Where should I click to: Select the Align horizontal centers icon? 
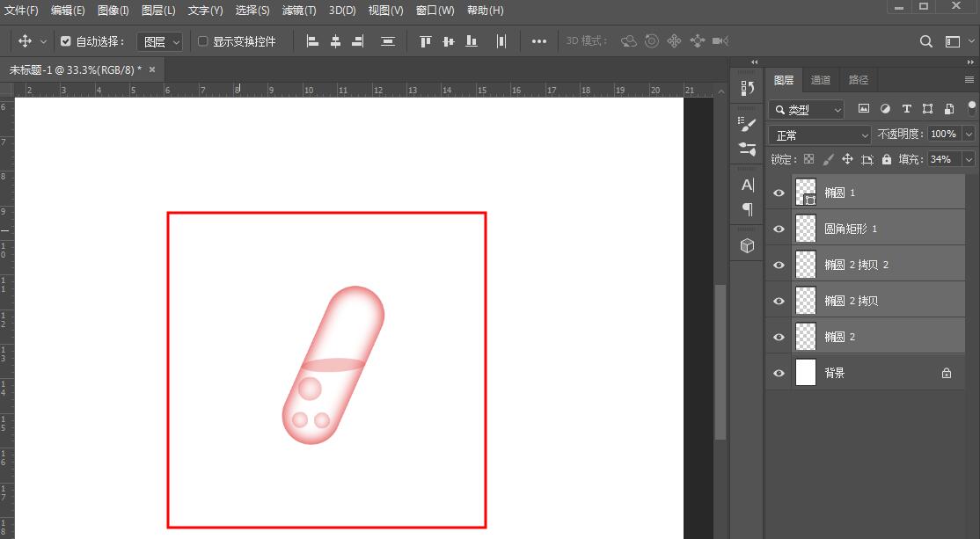[335, 40]
